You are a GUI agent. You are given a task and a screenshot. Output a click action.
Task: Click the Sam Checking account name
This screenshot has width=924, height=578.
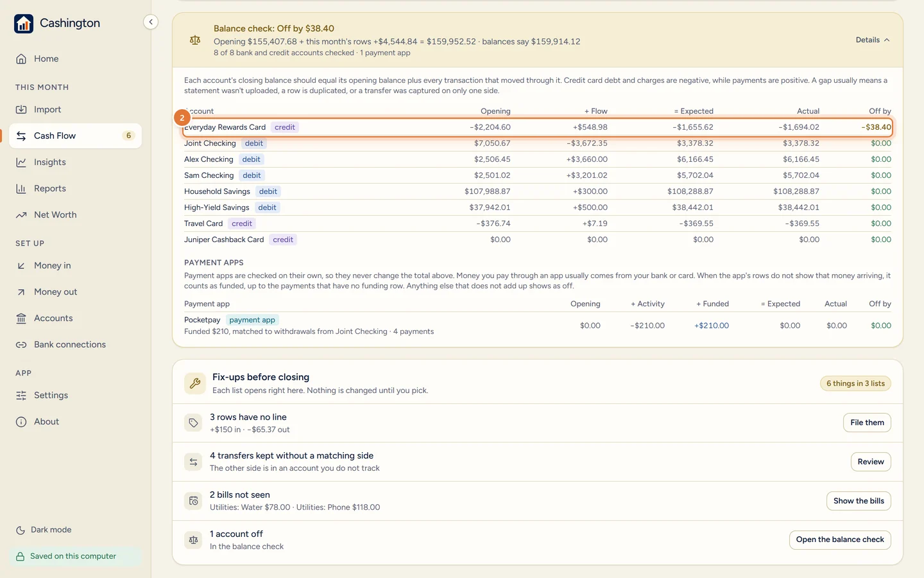pos(209,175)
